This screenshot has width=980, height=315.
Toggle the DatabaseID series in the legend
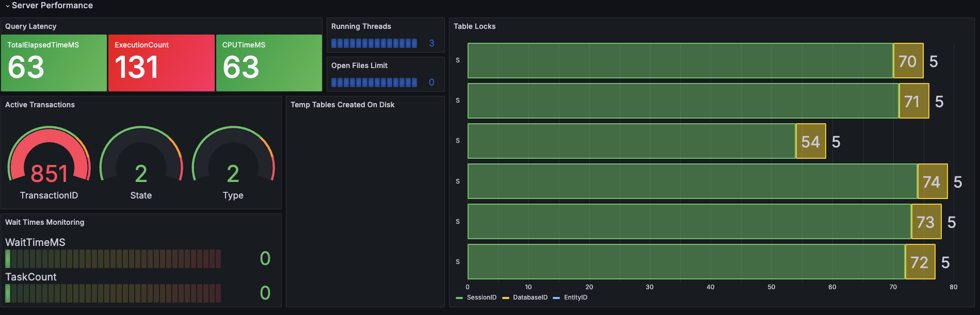pyautogui.click(x=529, y=297)
